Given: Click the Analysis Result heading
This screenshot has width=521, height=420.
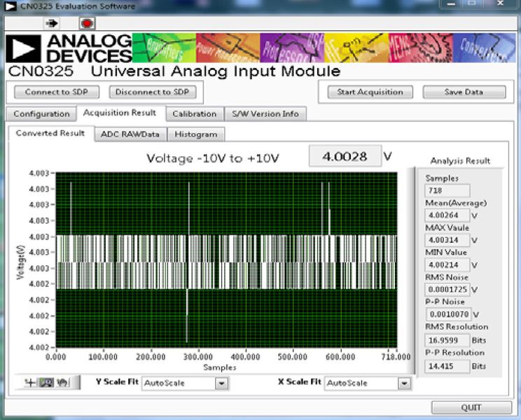Looking at the screenshot, I should 460,161.
